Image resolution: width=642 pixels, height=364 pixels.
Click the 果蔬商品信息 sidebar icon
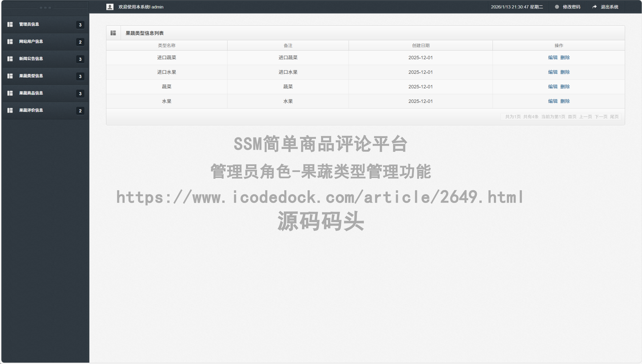tap(10, 93)
